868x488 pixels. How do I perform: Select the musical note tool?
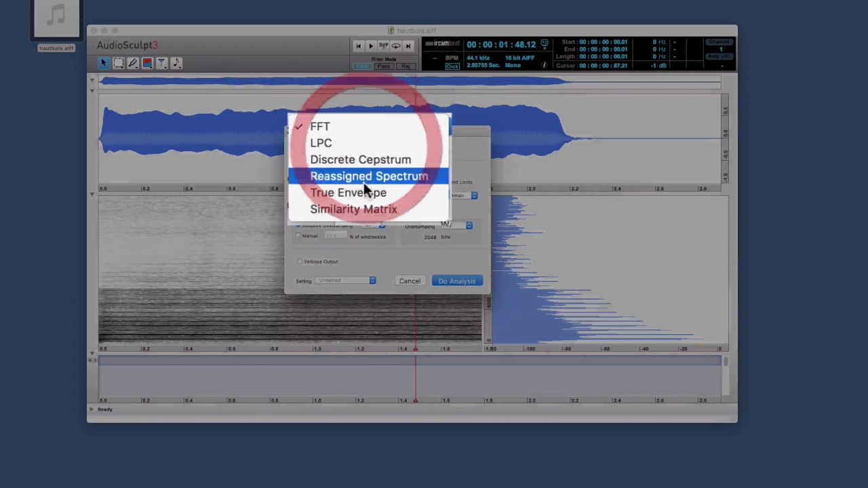click(x=176, y=63)
